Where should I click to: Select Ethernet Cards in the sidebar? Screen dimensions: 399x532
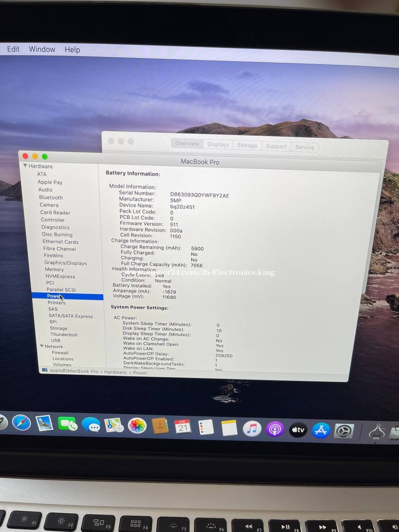[x=61, y=241]
